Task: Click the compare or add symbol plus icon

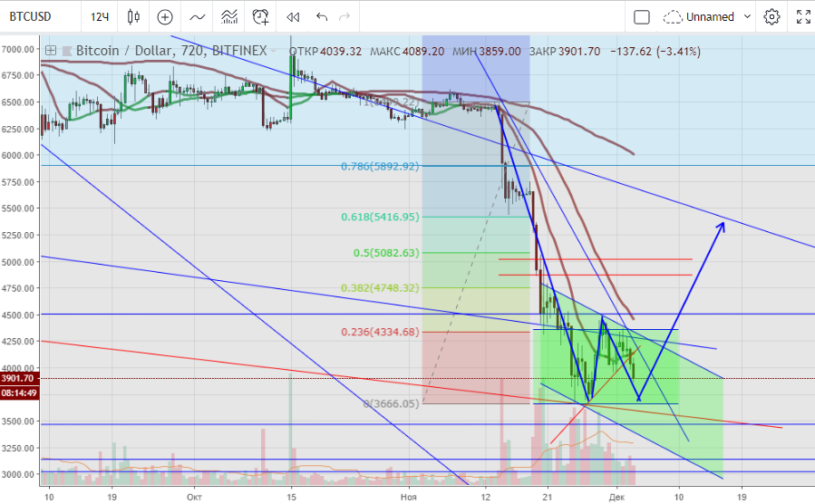Action: tap(165, 16)
